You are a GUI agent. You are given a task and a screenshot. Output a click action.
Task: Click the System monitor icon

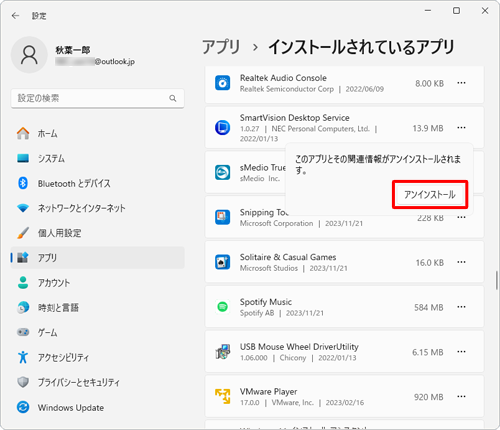click(x=23, y=158)
